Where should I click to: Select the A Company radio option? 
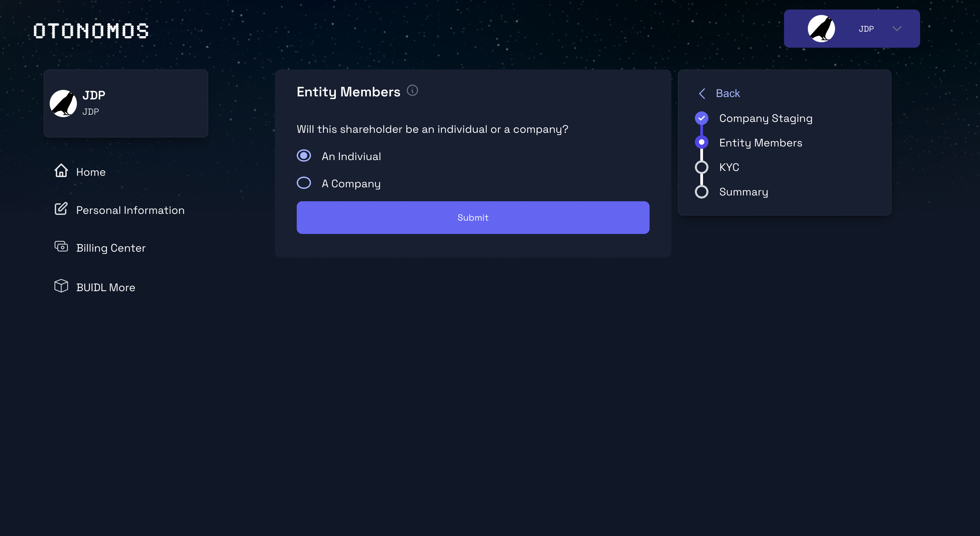304,183
